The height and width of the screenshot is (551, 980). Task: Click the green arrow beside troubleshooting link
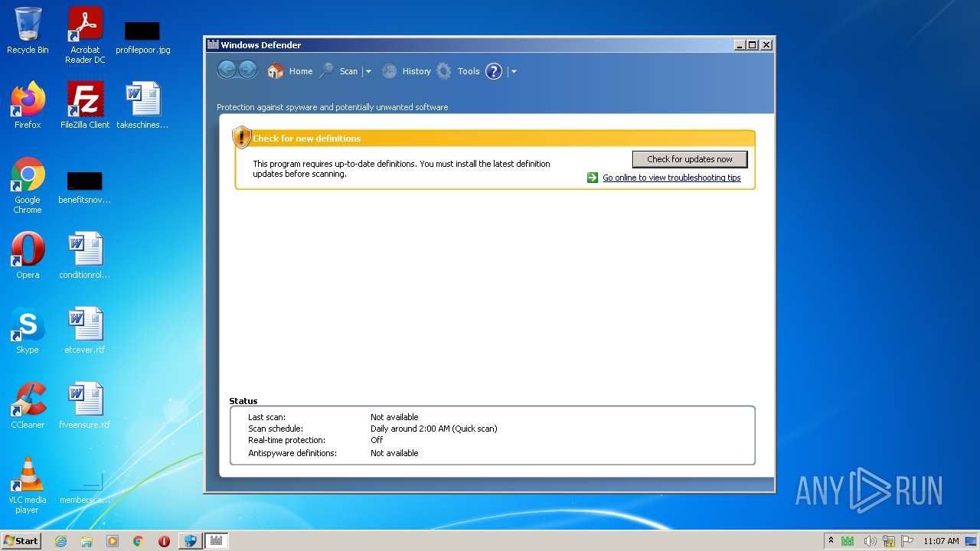pos(593,178)
